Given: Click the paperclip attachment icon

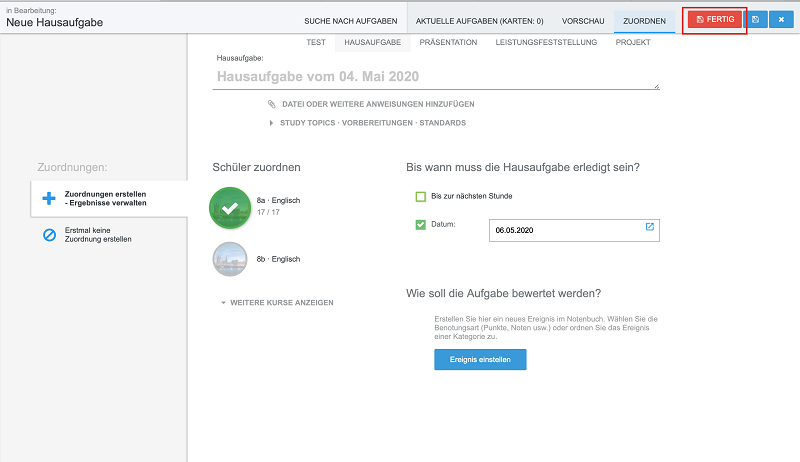Looking at the screenshot, I should pos(271,104).
